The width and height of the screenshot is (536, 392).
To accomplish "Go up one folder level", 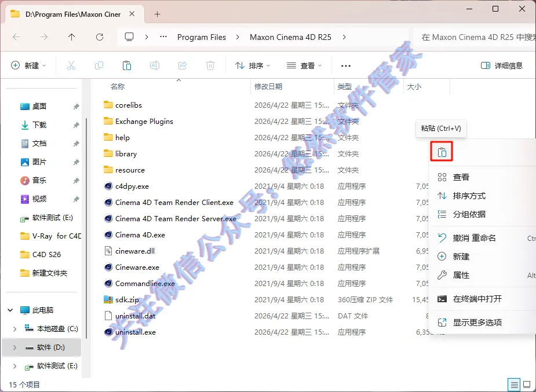I will 71,37.
